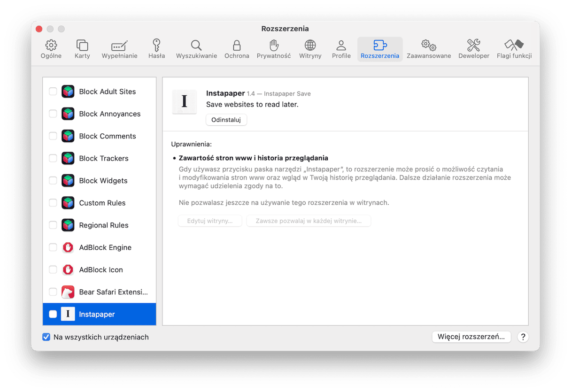Open the Flagi funkcji flags pane
Screen dimensions: 571x392
(x=514, y=46)
